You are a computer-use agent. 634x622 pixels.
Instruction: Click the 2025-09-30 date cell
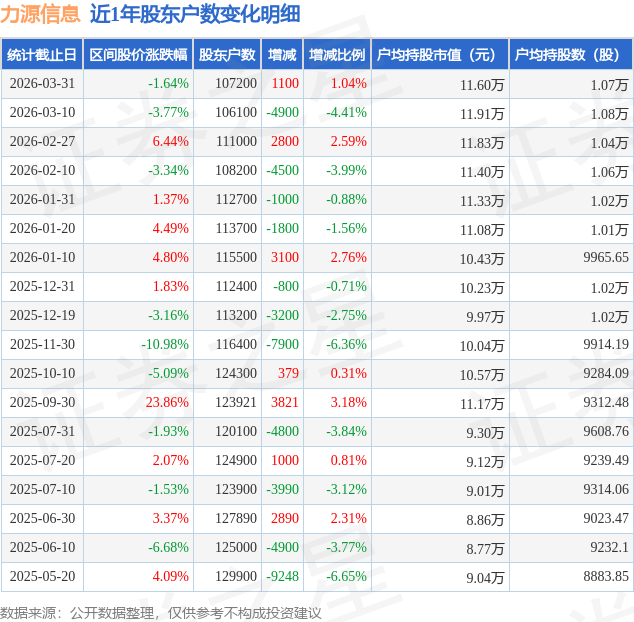42,403
